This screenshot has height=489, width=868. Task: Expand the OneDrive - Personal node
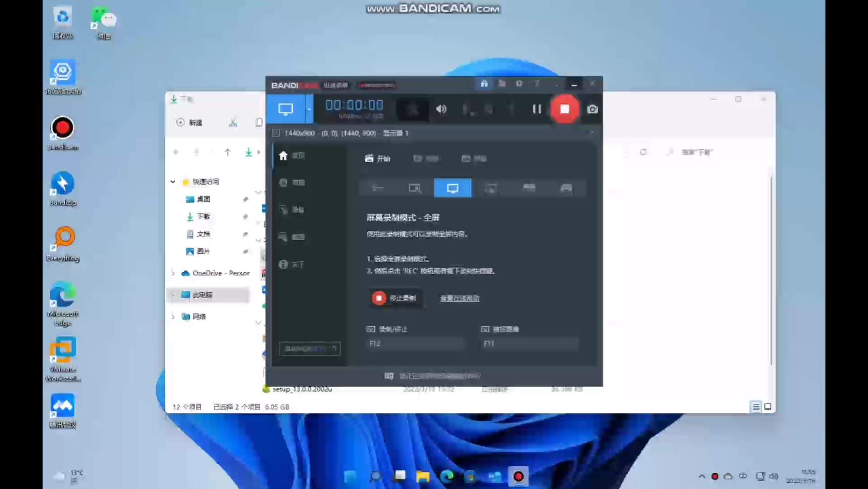pos(173,273)
